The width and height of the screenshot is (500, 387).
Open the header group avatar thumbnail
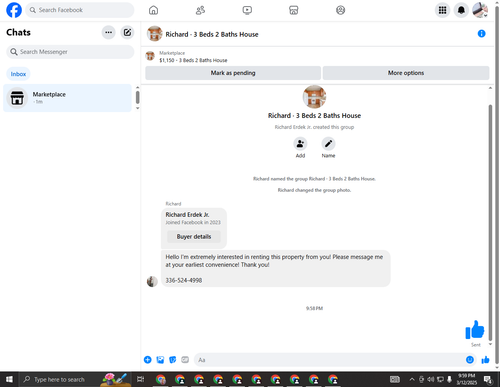click(x=155, y=34)
